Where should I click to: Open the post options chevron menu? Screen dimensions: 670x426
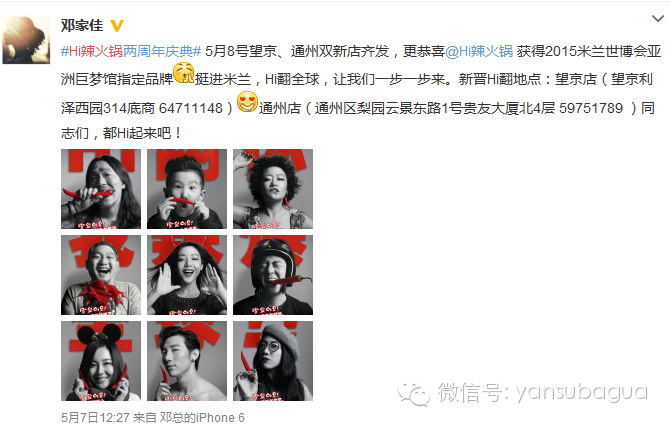point(657,19)
